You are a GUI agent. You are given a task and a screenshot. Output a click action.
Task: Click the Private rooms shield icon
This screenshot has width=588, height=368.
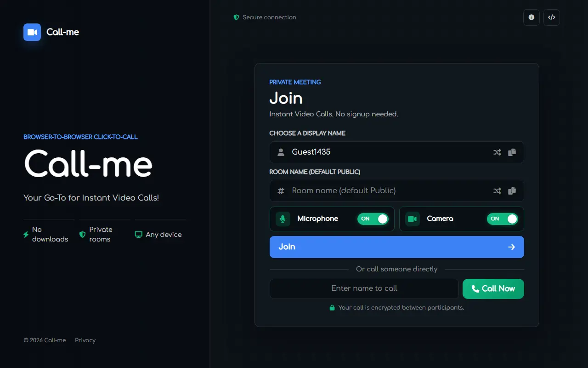83,235
